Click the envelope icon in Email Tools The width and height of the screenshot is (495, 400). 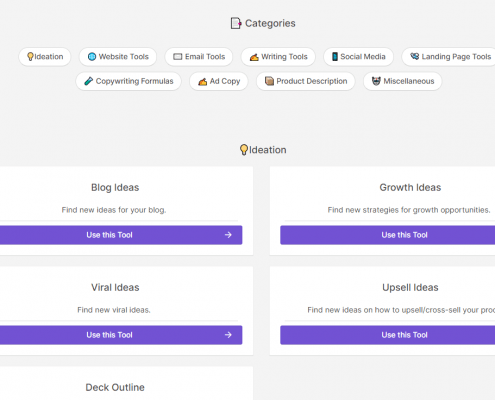click(x=178, y=57)
